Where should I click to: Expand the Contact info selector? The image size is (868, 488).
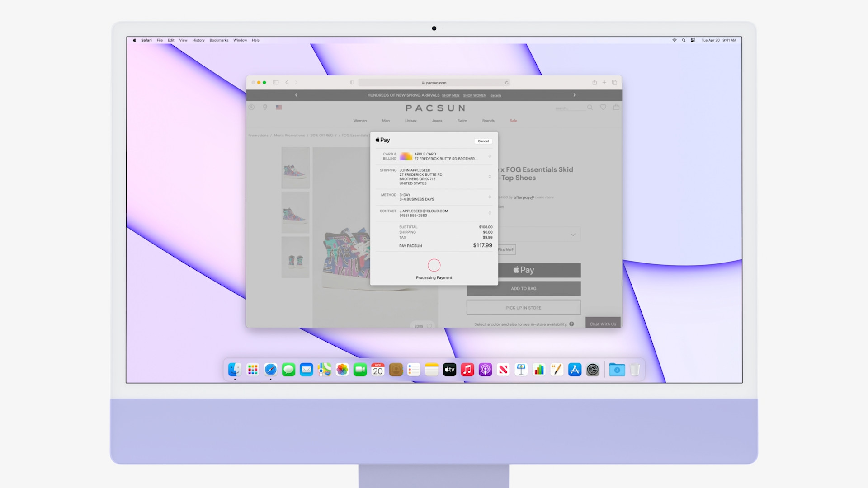tap(489, 213)
